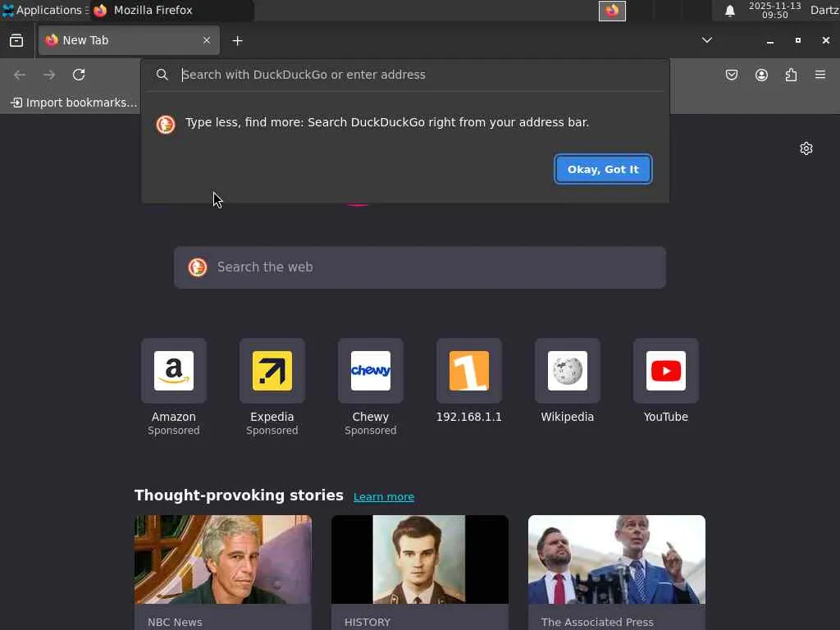
Task: Open the HISTORY story thumbnail
Action: [420, 559]
